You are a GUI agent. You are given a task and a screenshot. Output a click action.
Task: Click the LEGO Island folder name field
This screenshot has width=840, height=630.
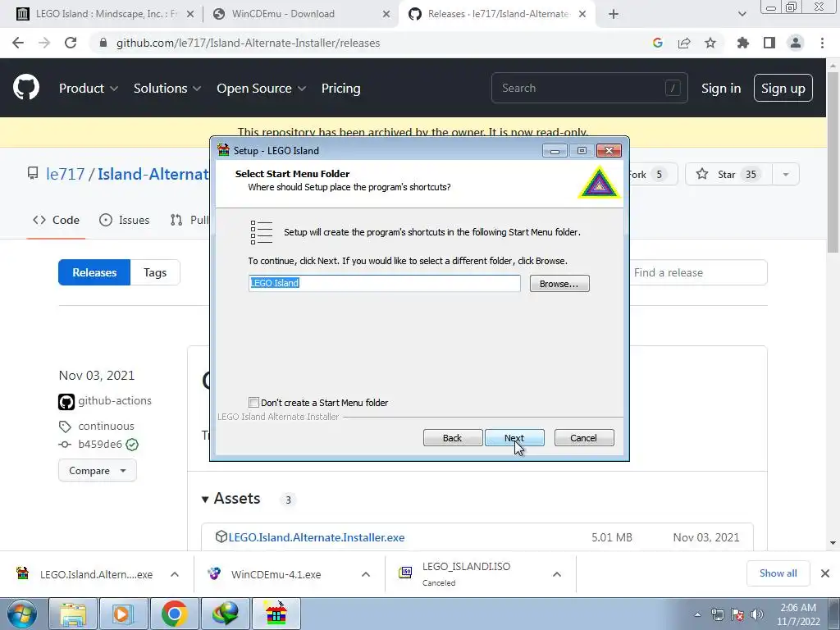pos(384,283)
